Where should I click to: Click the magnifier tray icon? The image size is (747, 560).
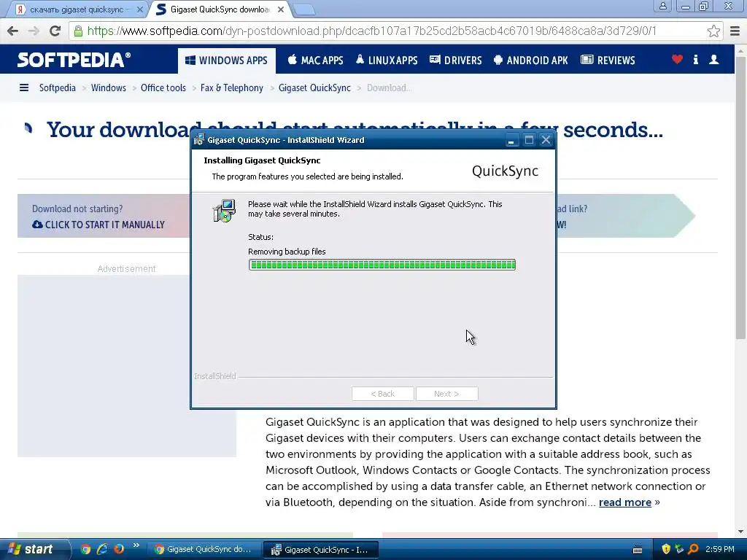click(693, 549)
